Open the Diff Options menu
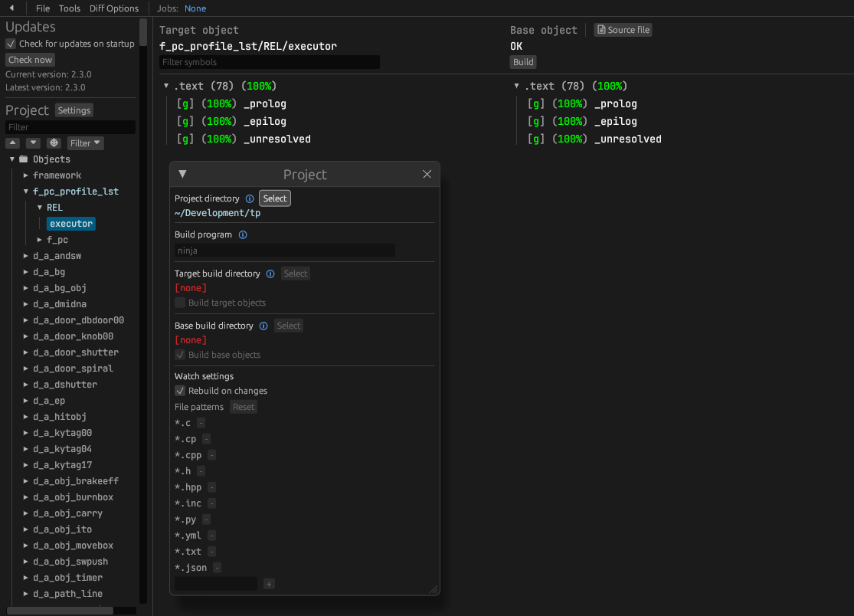 pos(113,8)
